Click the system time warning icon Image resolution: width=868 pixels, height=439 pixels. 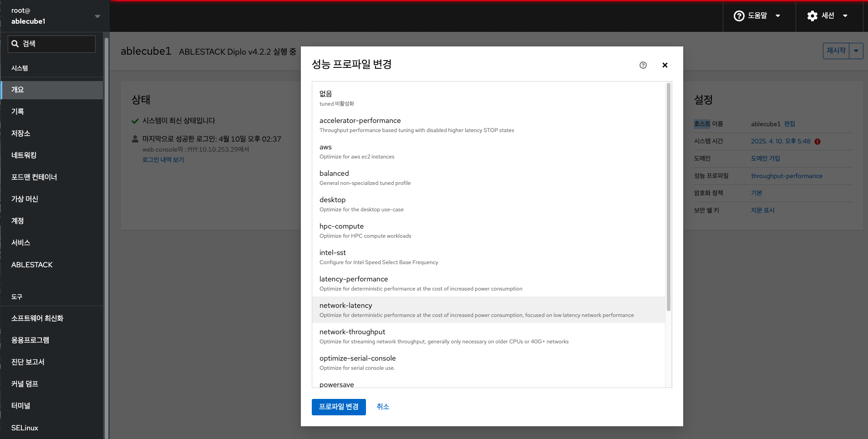[x=817, y=142]
